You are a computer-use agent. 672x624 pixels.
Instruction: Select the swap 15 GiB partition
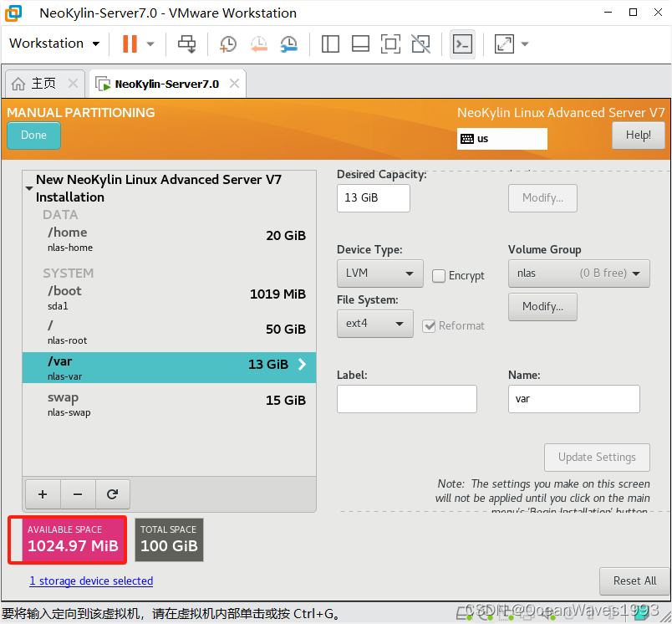tap(170, 404)
